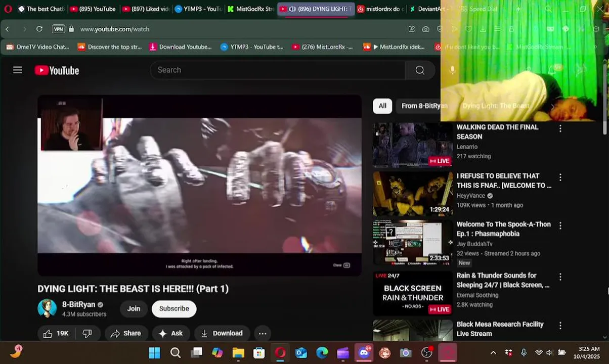Download the video using the Download button
The image size is (609, 364).
click(x=222, y=333)
